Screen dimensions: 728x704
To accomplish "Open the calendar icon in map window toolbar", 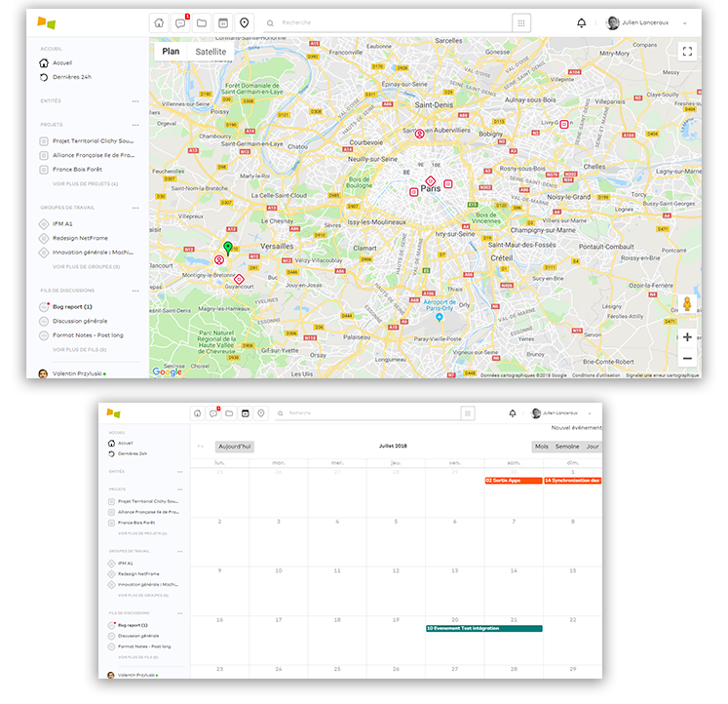I will pos(223,22).
